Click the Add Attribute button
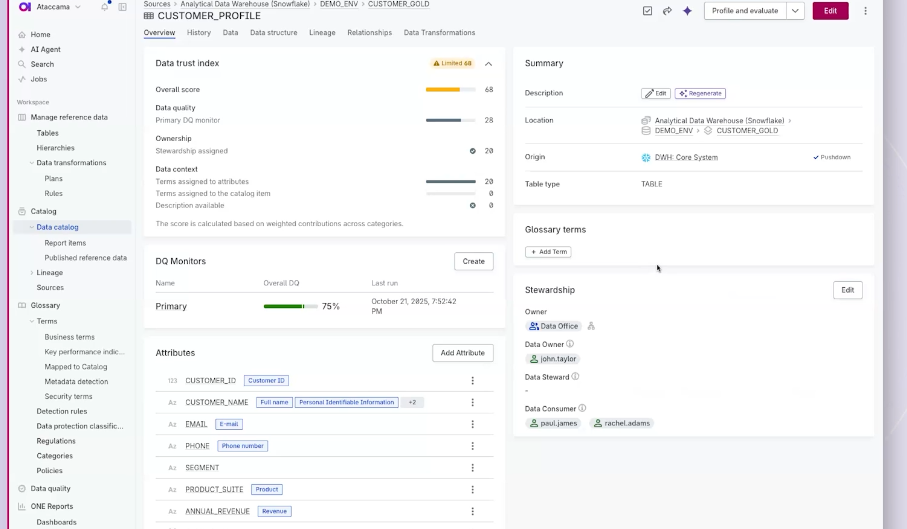 (x=463, y=353)
